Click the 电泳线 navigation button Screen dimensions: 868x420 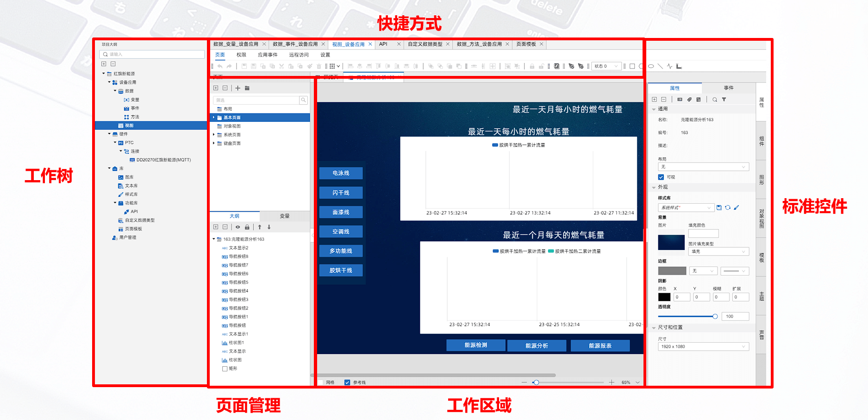coord(341,173)
